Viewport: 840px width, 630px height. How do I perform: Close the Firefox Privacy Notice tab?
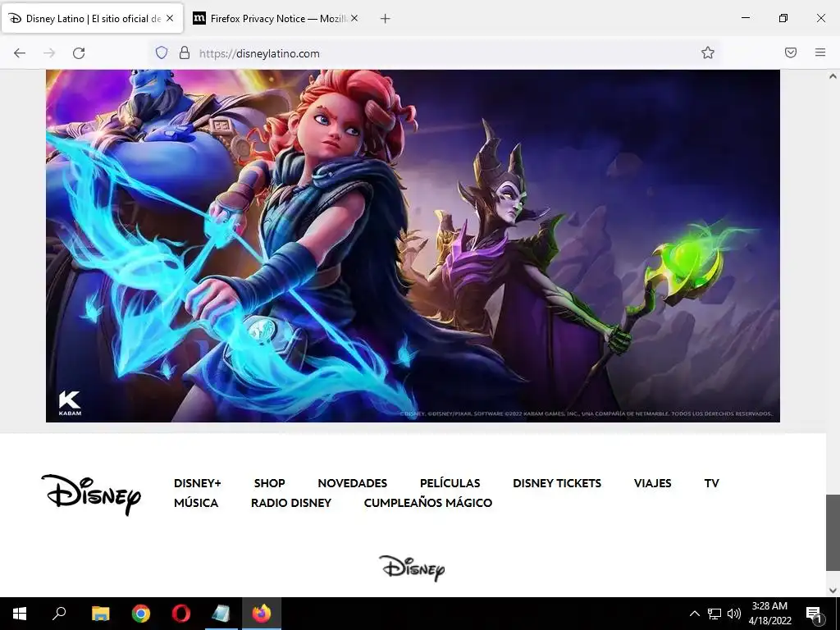pos(354,18)
